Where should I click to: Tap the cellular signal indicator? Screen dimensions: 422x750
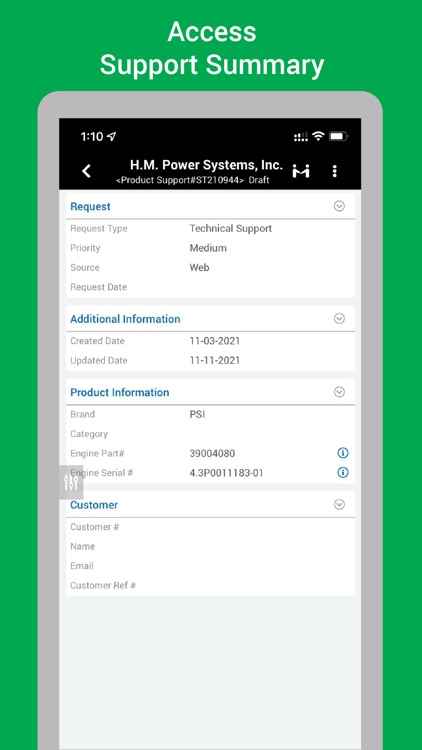point(301,137)
